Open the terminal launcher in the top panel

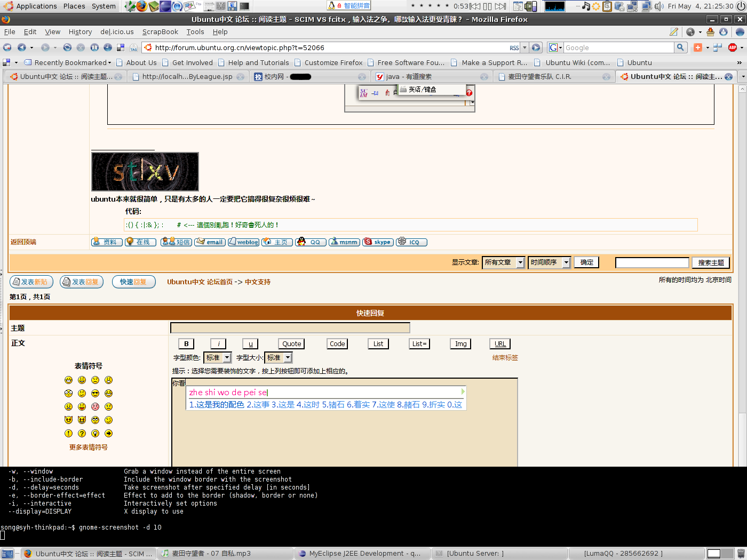[244, 6]
